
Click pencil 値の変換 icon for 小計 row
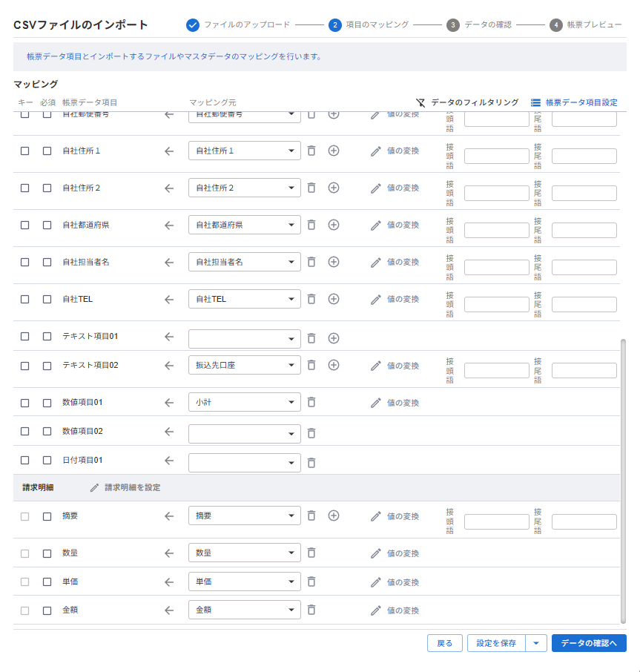[376, 403]
